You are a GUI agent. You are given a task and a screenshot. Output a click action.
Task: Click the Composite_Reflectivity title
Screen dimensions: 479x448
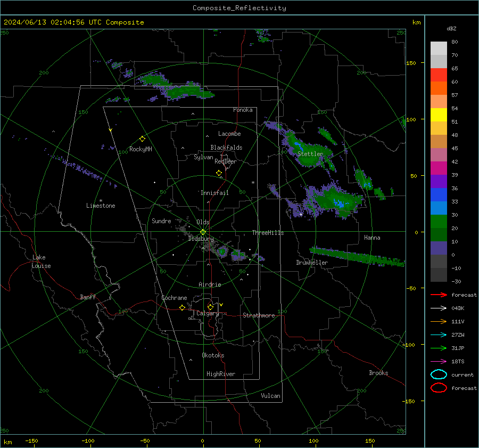[x=240, y=8]
